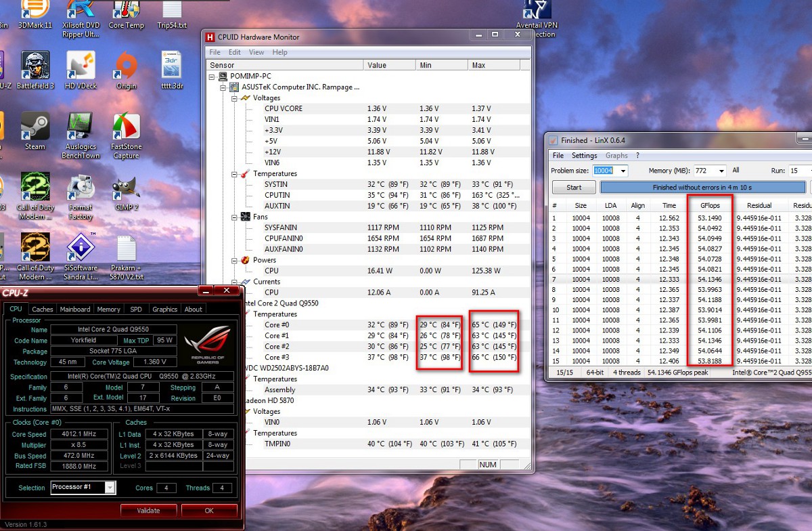812x531 pixels.
Task: Launch GIMP 2 from the desktop
Action: click(x=126, y=192)
